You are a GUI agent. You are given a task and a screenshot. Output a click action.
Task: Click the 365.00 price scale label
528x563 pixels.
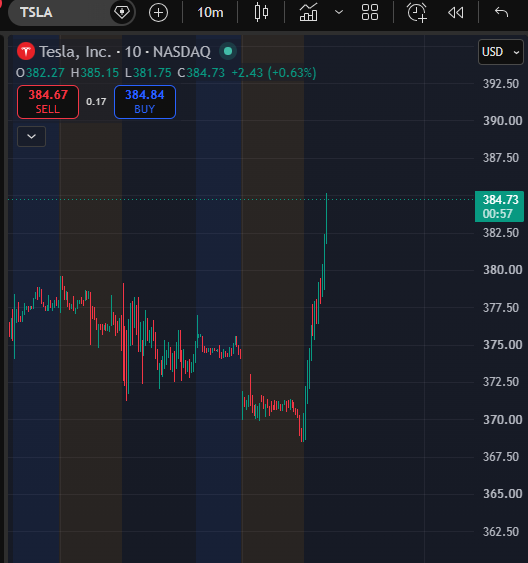(x=503, y=494)
